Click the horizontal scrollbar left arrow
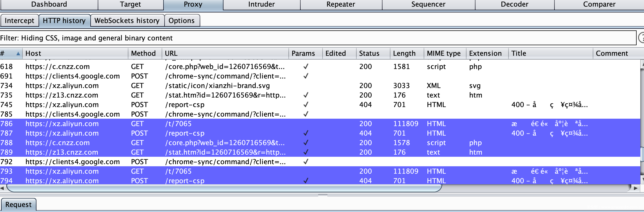 point(2,188)
